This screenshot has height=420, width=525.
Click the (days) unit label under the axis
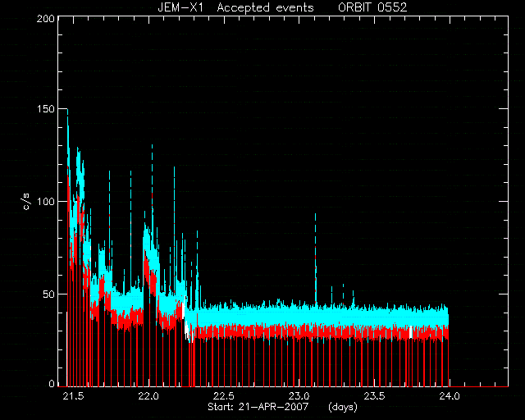pos(343,407)
